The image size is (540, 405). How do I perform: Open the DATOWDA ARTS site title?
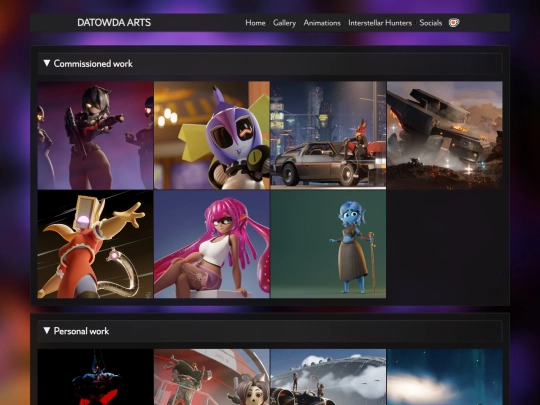(x=114, y=23)
